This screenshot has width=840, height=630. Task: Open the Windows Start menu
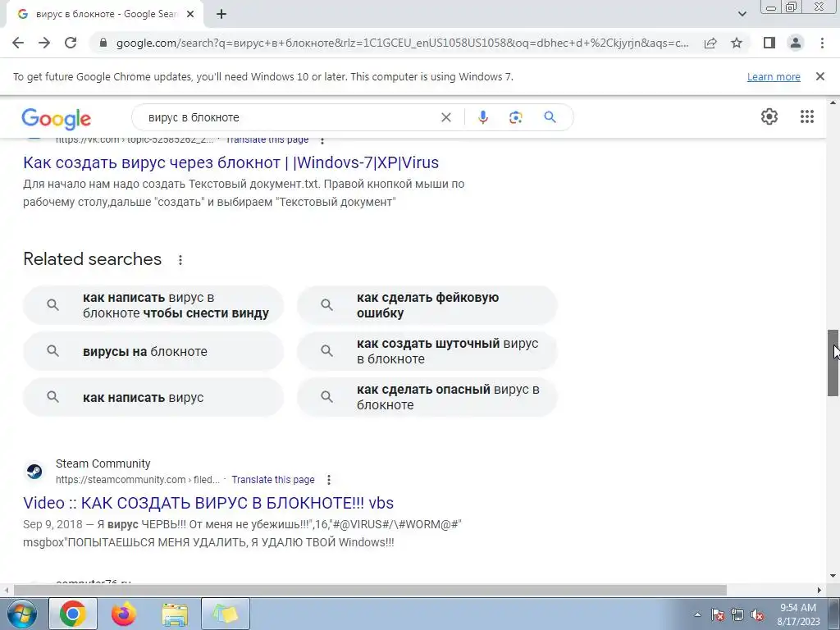coord(21,614)
